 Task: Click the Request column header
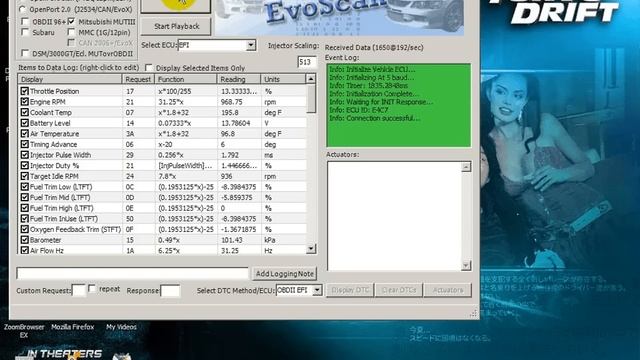(138, 79)
